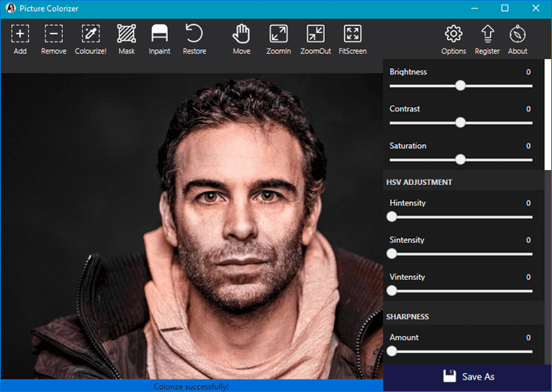Click the Hintensity slider handle
Screen dimensions: 552x392
pos(392,216)
